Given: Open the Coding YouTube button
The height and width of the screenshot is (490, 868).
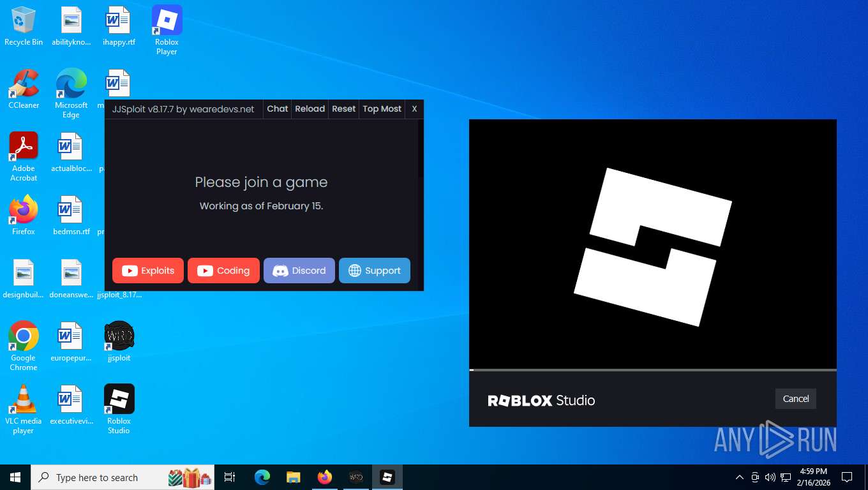Looking at the screenshot, I should point(223,271).
